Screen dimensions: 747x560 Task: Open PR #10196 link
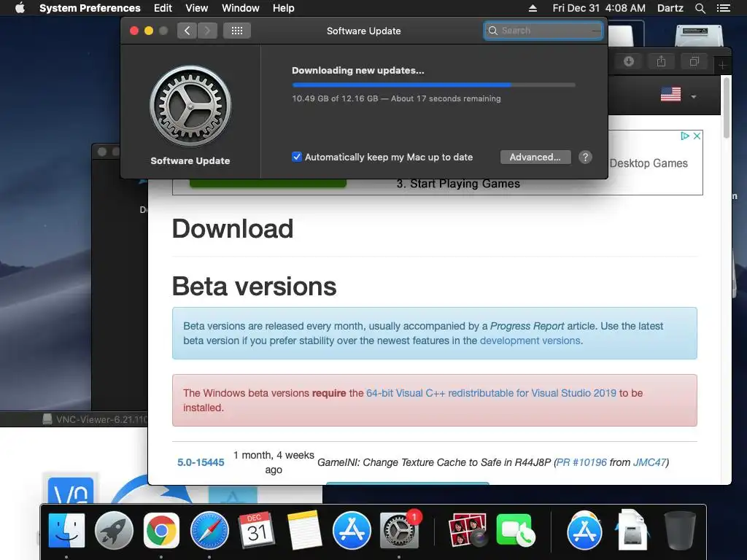pyautogui.click(x=581, y=462)
